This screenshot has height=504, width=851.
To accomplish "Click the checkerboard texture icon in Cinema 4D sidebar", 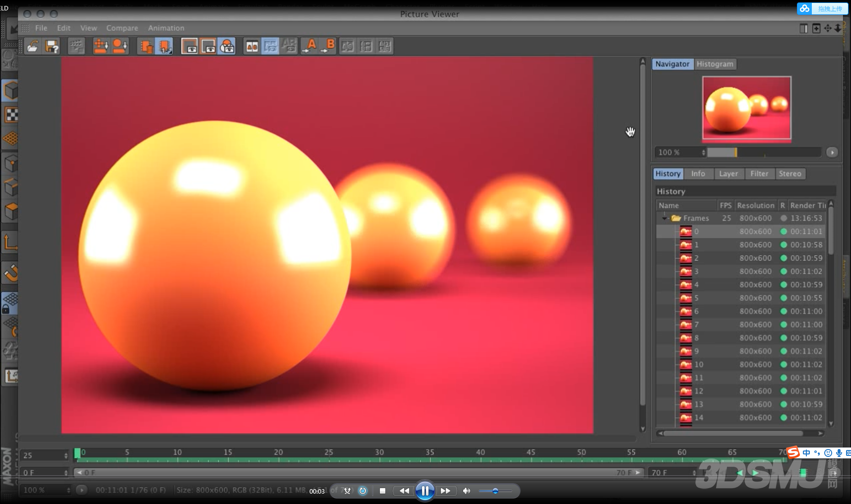I will [11, 115].
